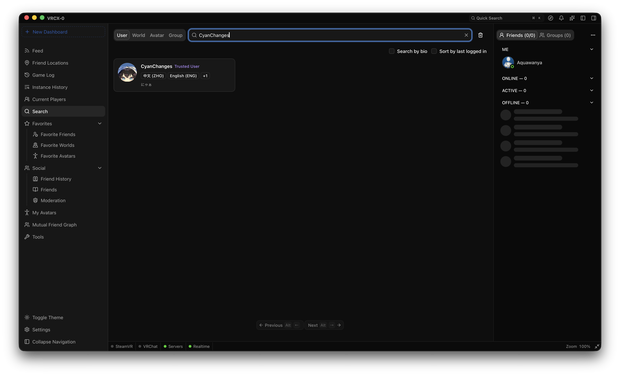Click the Trusted User rank label
620x376 pixels.
tap(187, 66)
